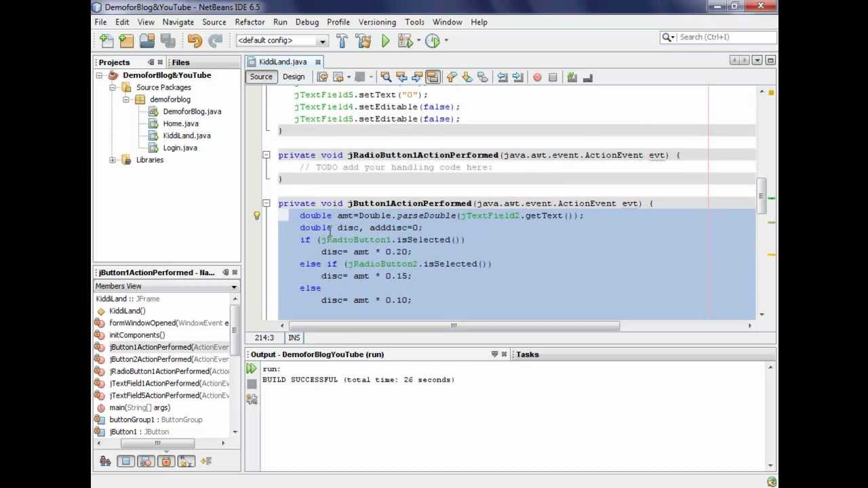868x488 pixels.
Task: Click the New File toolbar icon
Action: coord(106,41)
